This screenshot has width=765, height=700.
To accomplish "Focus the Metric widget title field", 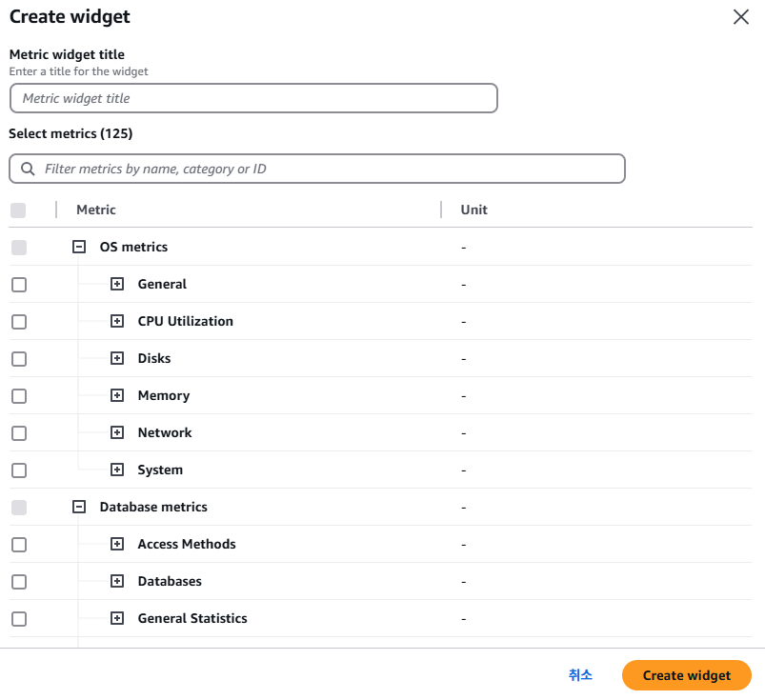I will 253,98.
